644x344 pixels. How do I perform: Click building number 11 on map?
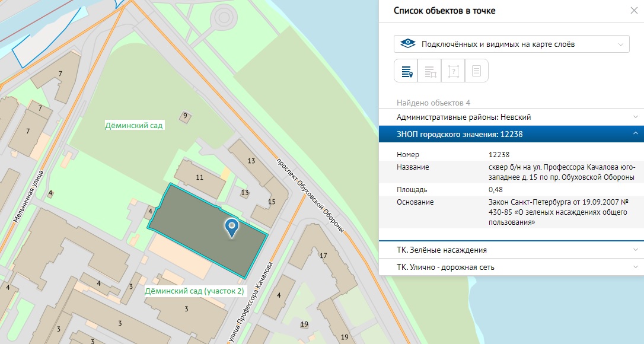[199, 177]
